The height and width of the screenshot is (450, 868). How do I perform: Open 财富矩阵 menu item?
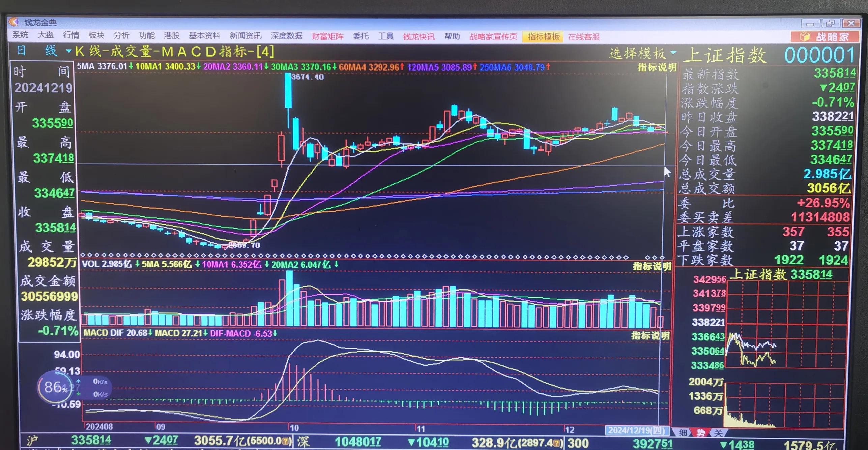[327, 36]
